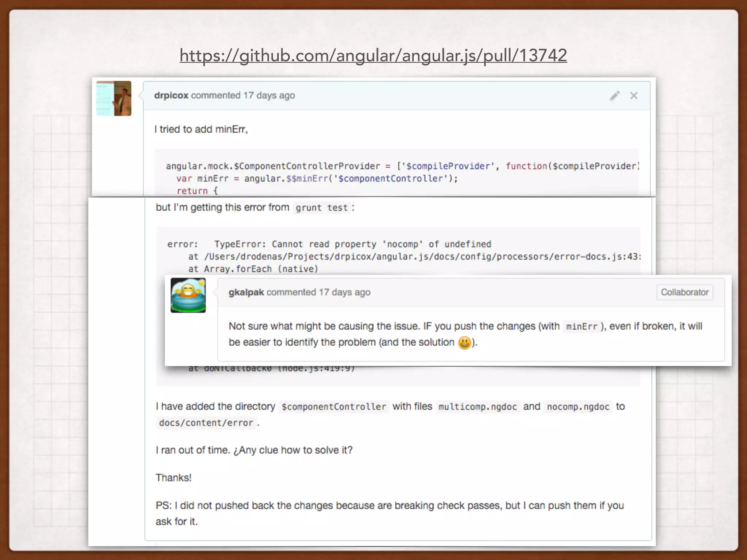Delete drpicox's comment with the X icon

pyautogui.click(x=634, y=96)
